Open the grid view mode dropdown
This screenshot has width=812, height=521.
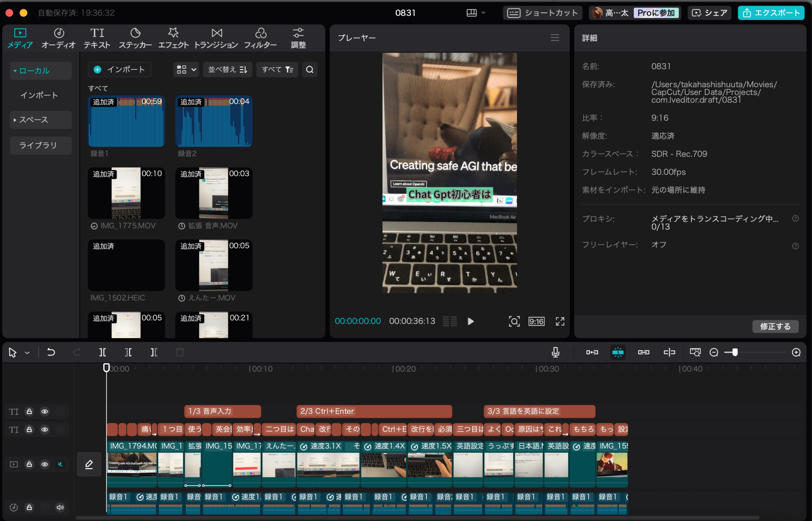click(186, 70)
